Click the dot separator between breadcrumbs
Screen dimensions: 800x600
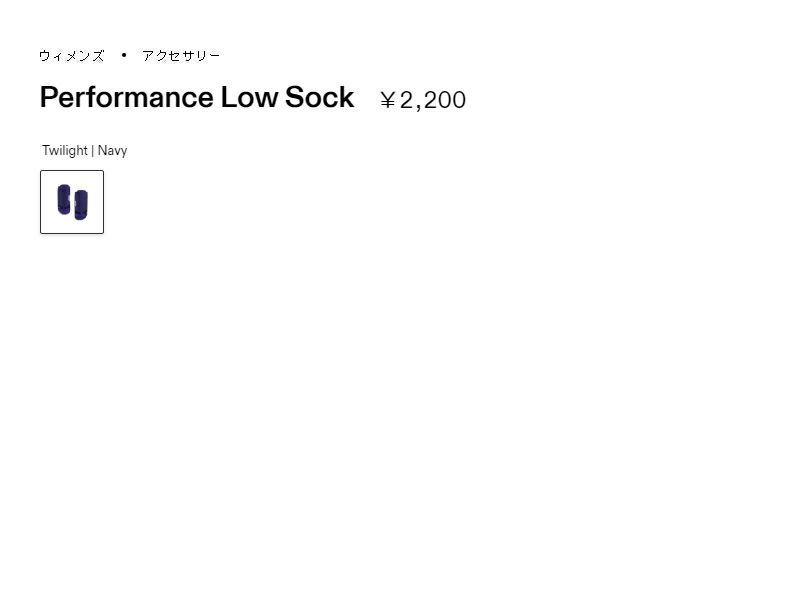click(x=124, y=55)
